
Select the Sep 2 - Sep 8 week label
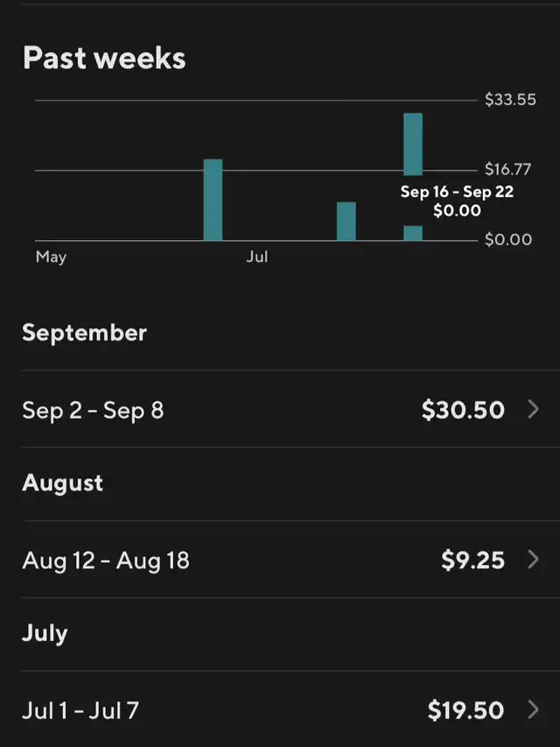tap(93, 410)
